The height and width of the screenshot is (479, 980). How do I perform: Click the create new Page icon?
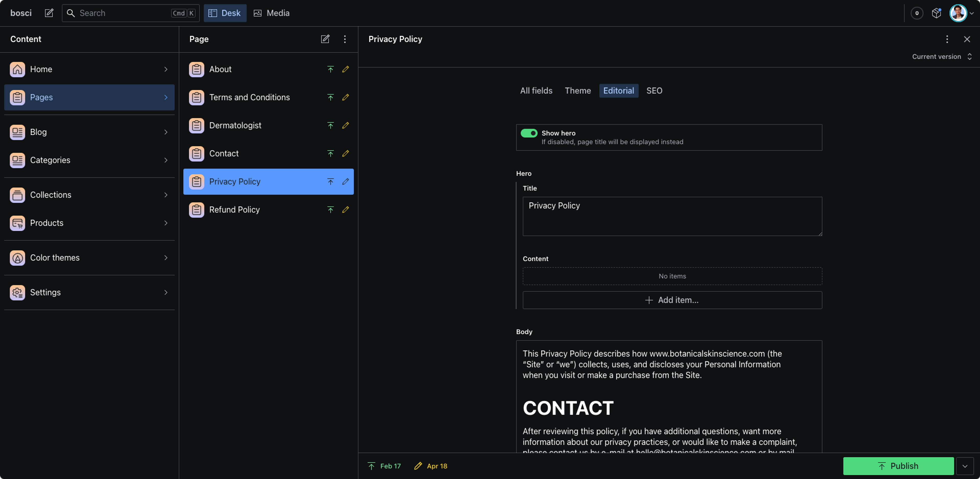coord(325,39)
